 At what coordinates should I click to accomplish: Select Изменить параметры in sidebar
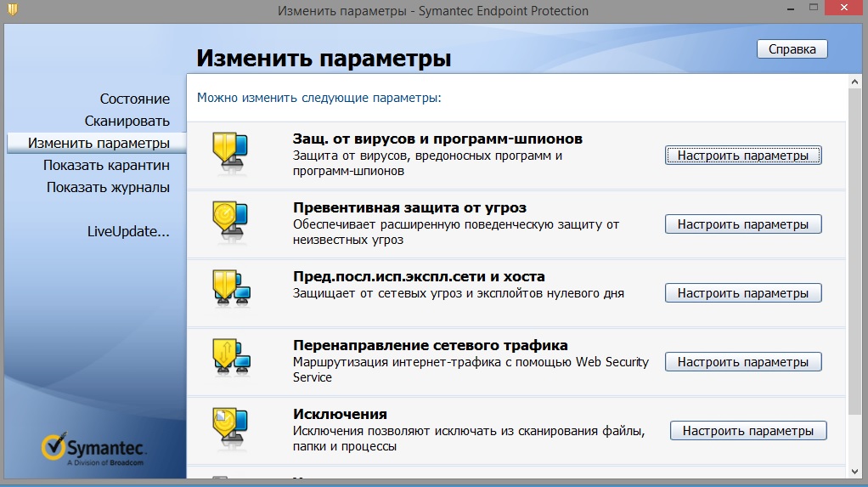pyautogui.click(x=96, y=143)
